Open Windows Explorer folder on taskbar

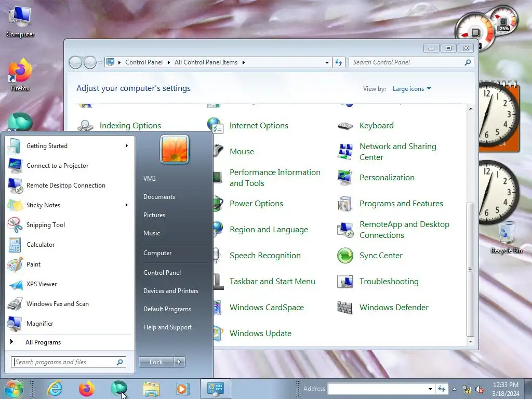tap(151, 389)
